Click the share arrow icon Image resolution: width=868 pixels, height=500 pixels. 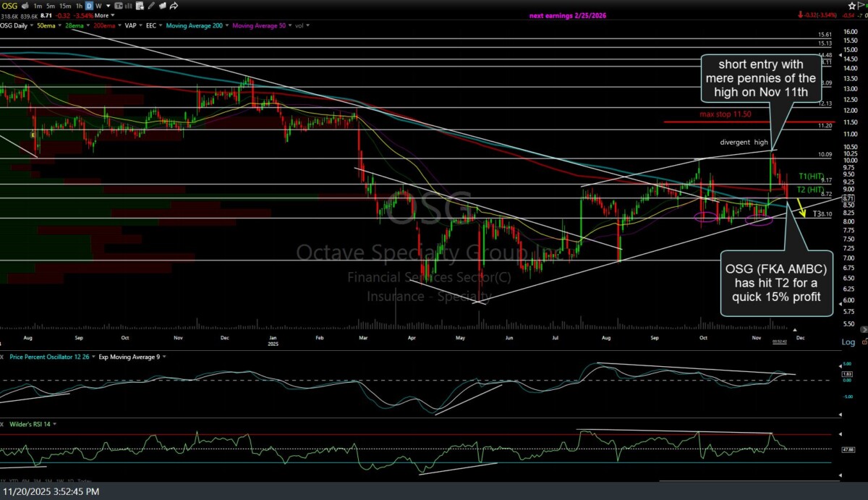tap(174, 6)
